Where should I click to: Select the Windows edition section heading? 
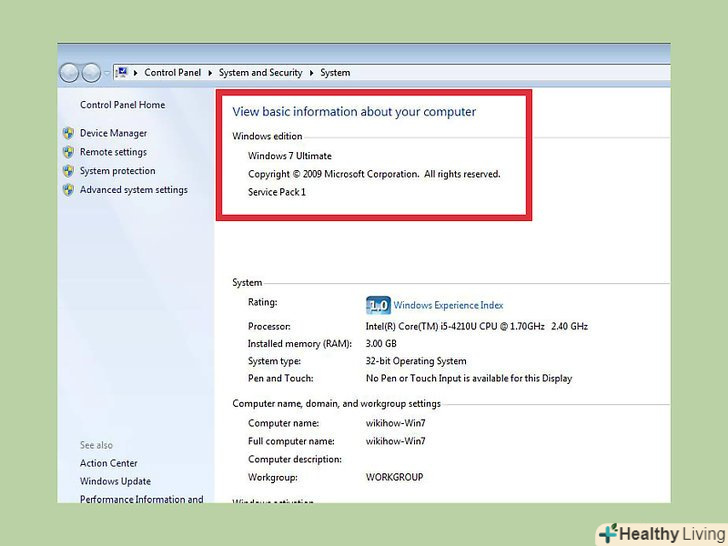tap(267, 136)
